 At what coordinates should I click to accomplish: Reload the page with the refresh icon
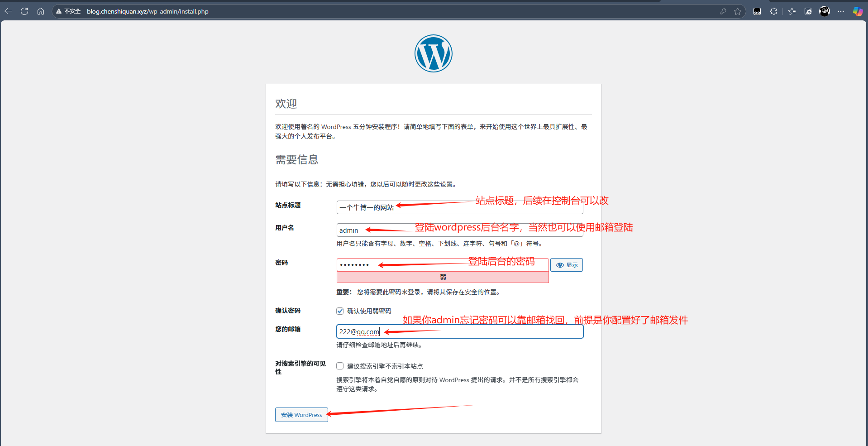(24, 11)
